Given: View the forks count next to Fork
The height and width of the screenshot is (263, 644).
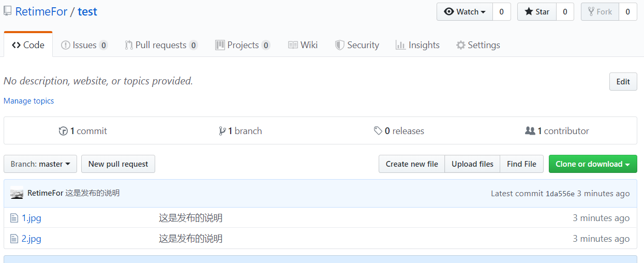Looking at the screenshot, I should tap(628, 11).
